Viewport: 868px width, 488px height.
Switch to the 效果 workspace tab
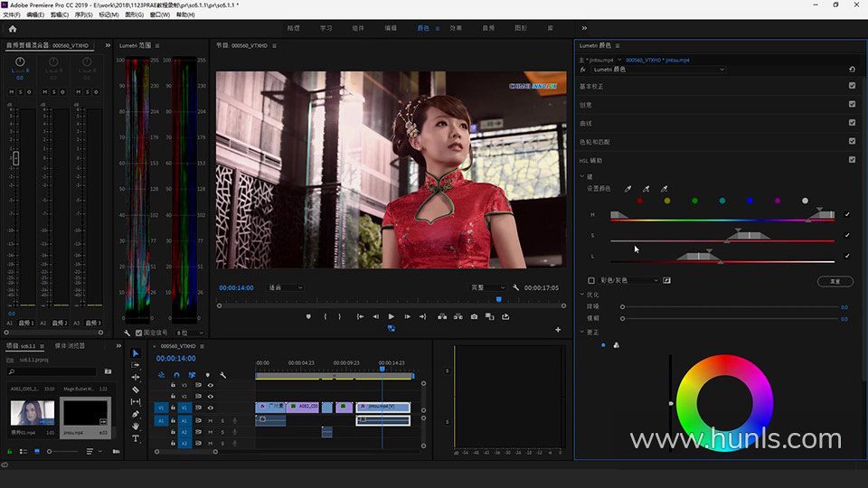(456, 28)
